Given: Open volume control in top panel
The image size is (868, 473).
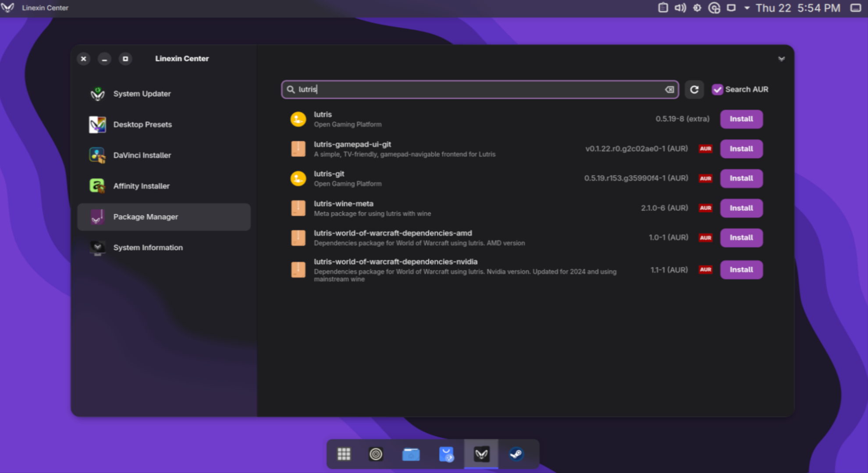Looking at the screenshot, I should pos(680,8).
